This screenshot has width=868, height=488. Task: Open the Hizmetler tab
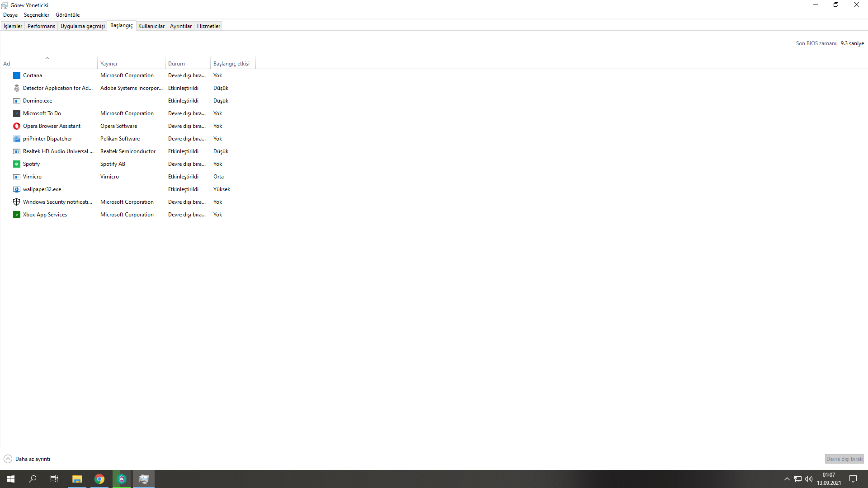coord(208,26)
